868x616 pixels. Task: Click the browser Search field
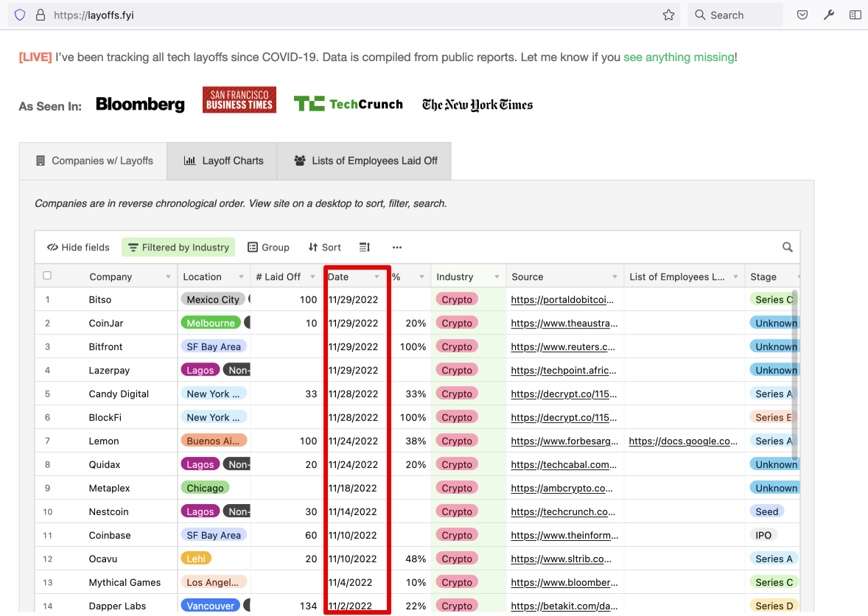click(x=735, y=15)
